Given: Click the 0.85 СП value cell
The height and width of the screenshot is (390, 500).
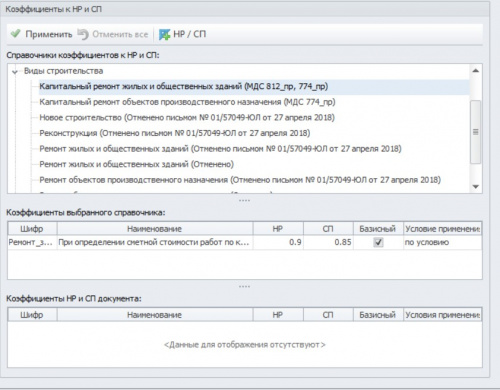Looking at the screenshot, I should coord(328,242).
